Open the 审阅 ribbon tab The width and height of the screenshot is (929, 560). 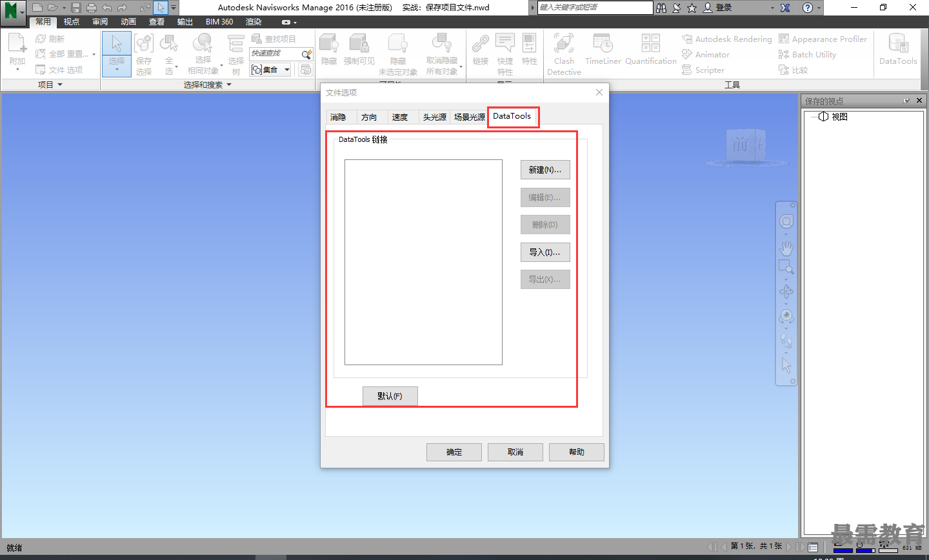coord(100,22)
